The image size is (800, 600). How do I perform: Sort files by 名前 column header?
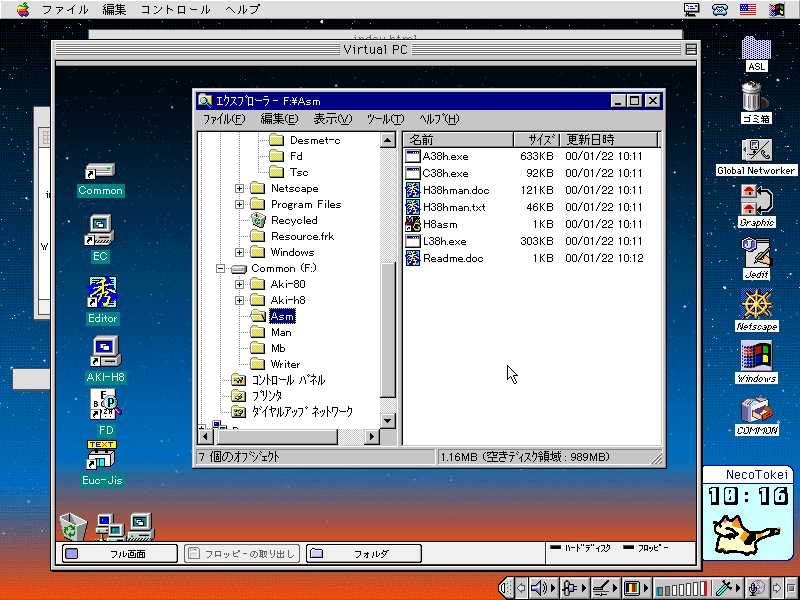(458, 139)
